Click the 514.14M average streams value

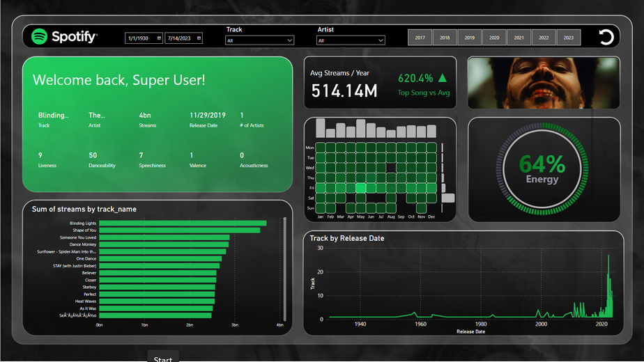[344, 90]
